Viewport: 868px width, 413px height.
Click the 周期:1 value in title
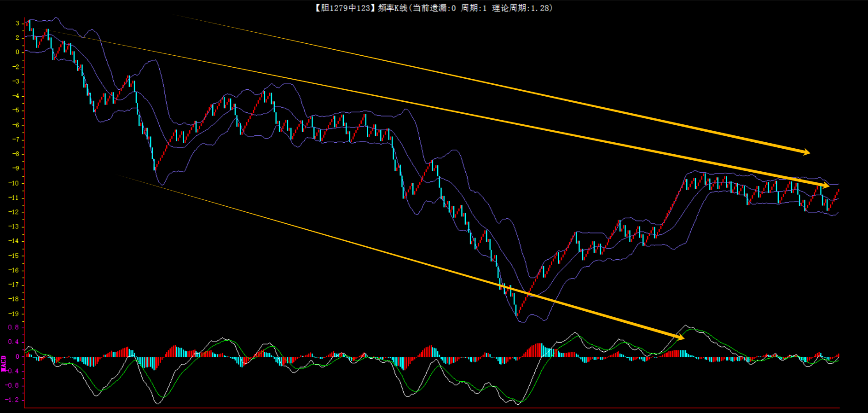click(x=474, y=8)
